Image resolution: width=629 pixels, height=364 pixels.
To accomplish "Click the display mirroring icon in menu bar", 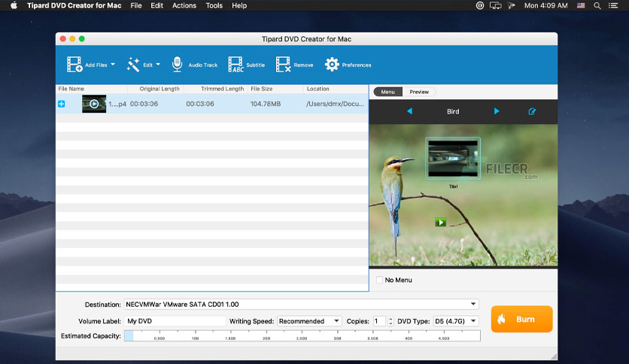I will (x=495, y=5).
